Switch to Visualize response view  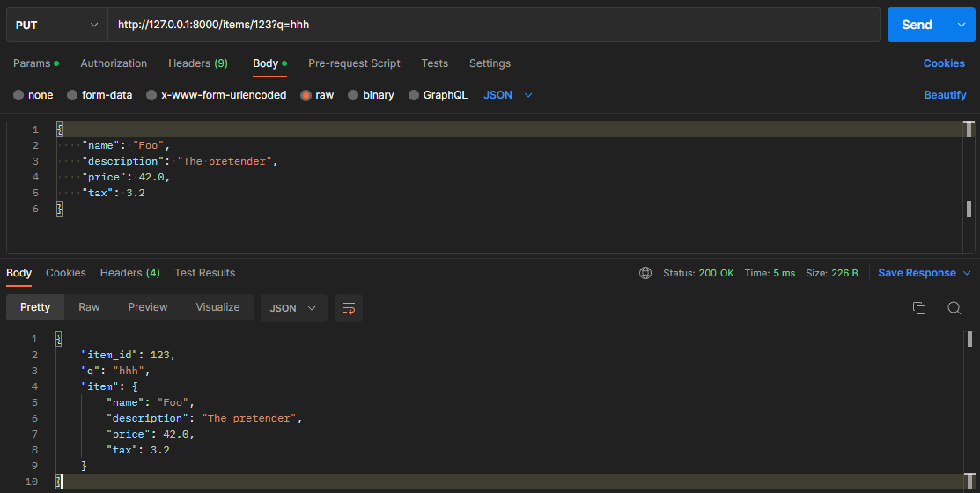pos(217,307)
